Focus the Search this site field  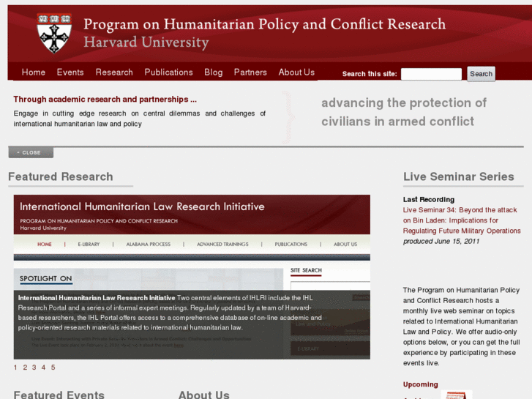point(431,74)
